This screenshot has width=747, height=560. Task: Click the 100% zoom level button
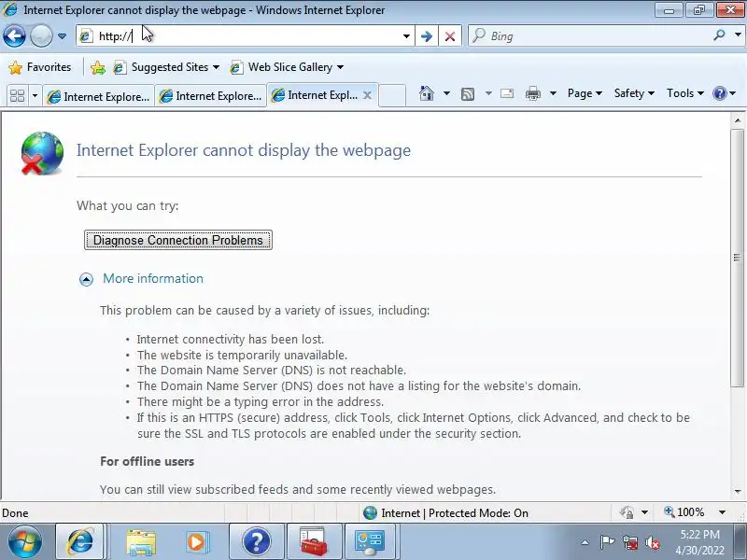tap(684, 512)
